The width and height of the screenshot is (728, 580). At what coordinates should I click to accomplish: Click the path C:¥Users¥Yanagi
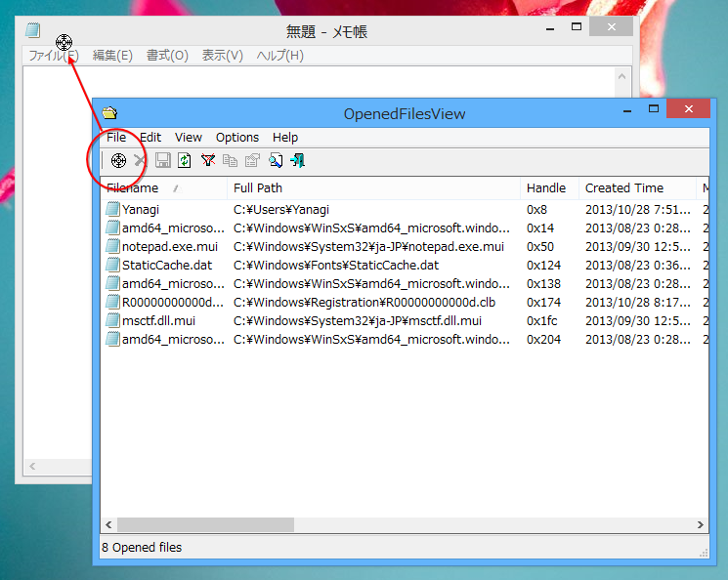281,210
